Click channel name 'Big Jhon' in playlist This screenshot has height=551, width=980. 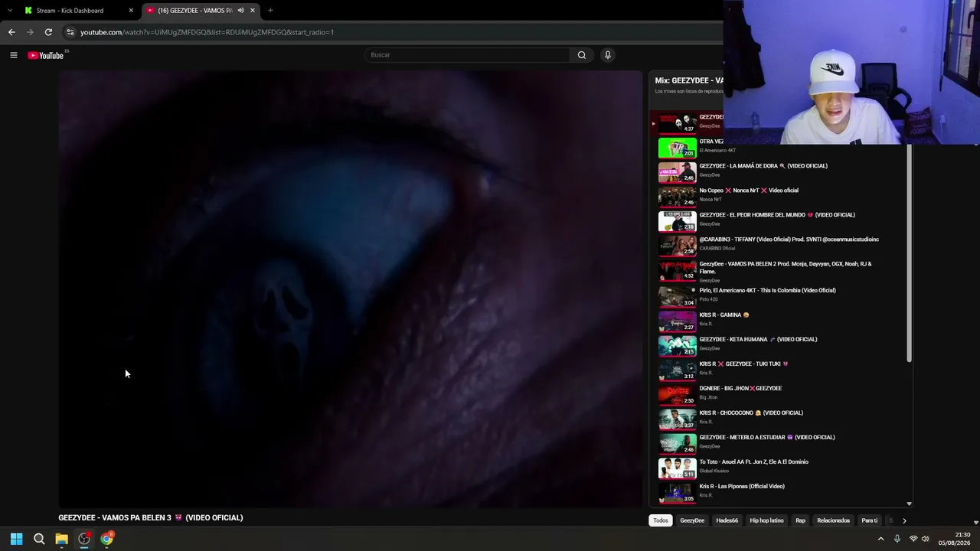tap(708, 397)
